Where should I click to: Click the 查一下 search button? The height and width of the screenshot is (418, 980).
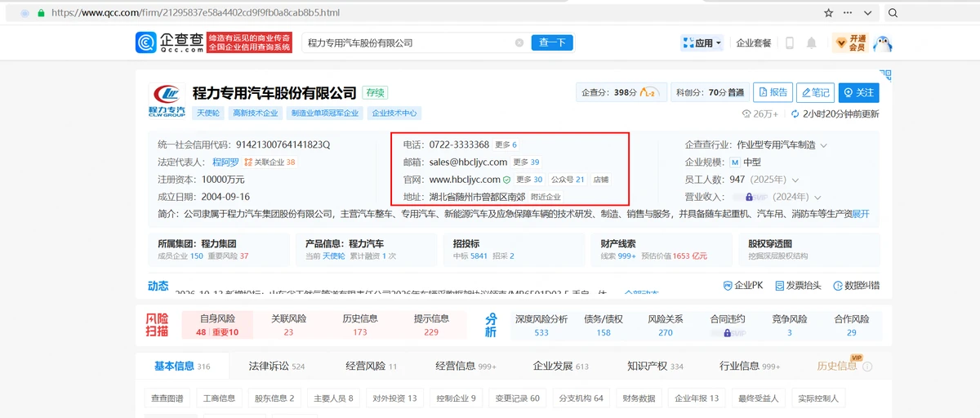tap(552, 42)
